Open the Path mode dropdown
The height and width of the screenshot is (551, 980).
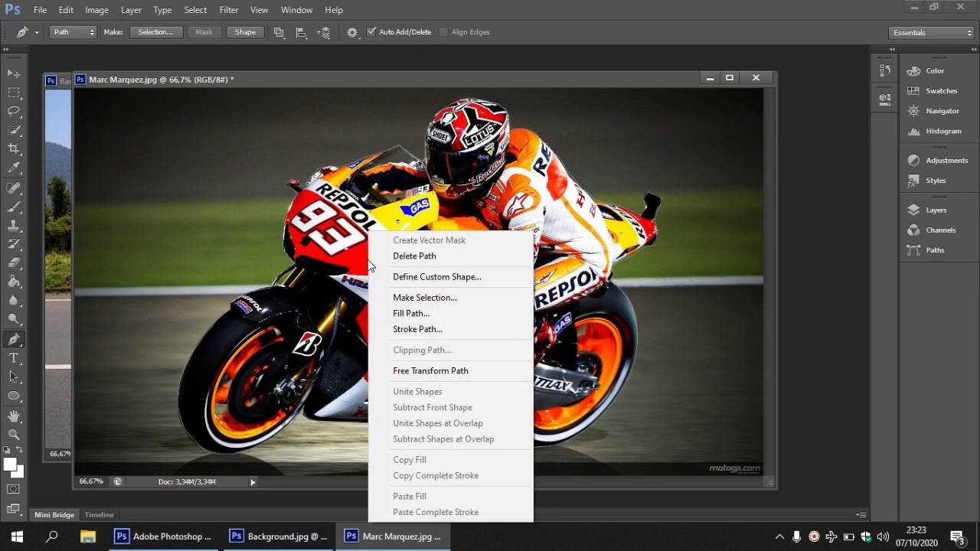73,32
